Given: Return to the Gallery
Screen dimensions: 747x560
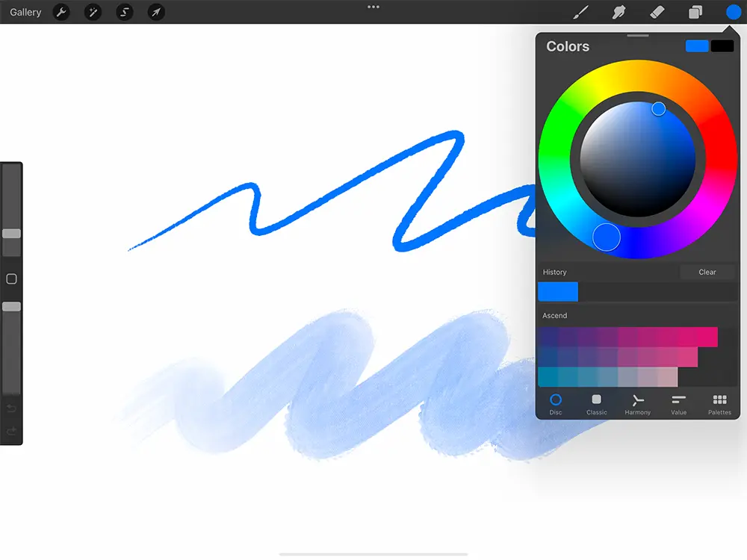Looking at the screenshot, I should [25, 12].
